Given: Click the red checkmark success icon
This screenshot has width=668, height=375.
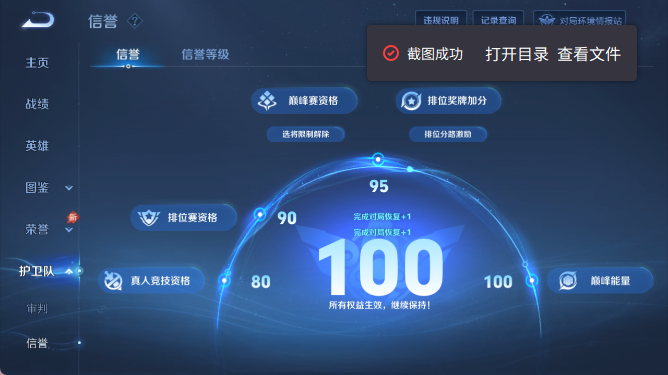Looking at the screenshot, I should pyautogui.click(x=391, y=54).
